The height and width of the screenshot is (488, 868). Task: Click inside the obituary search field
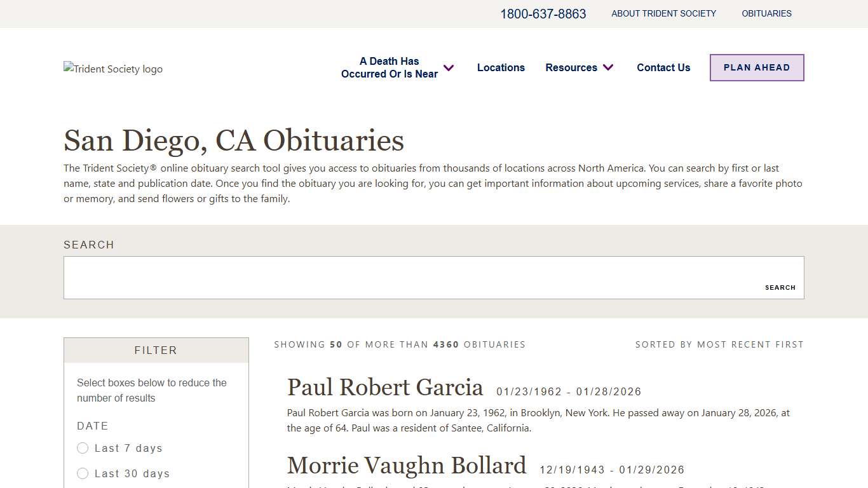coord(381,278)
